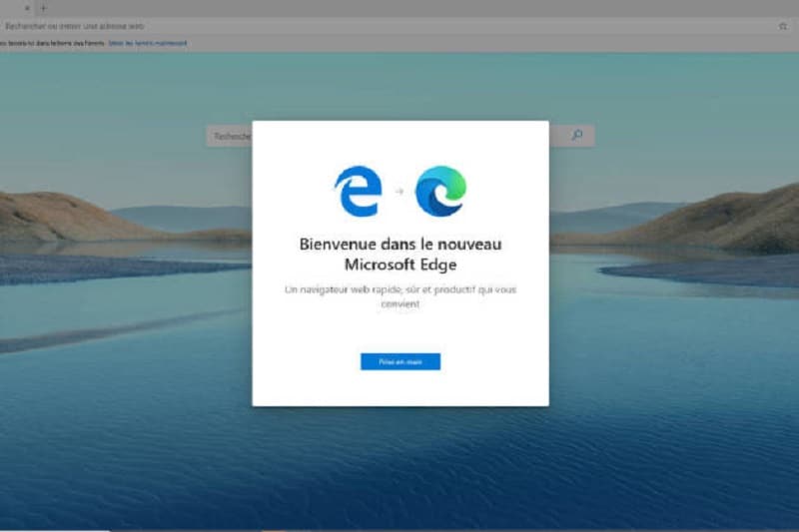Click the "Bienvenue dans le nouveau" heading line
Screen dimensions: 799x532
pyautogui.click(x=399, y=244)
